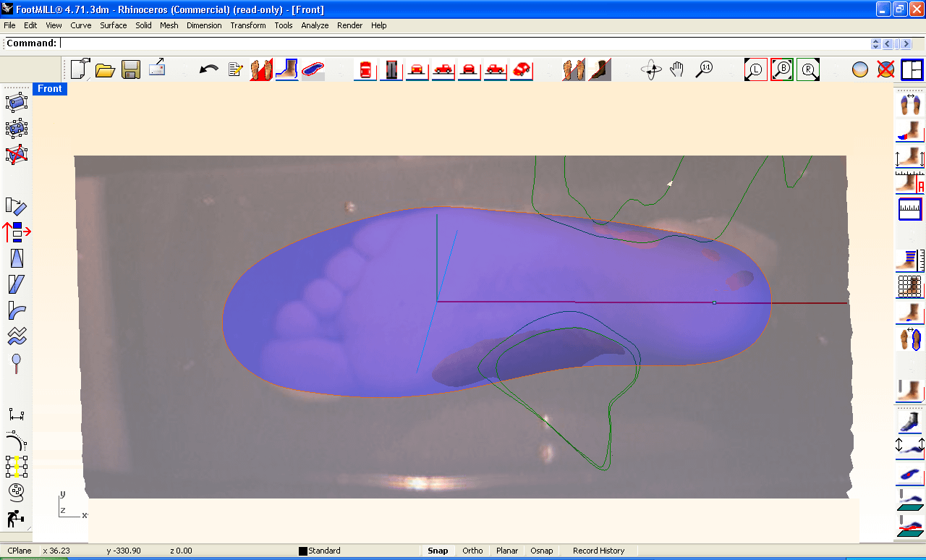Click the Zoom 1:1 magnifier icon
This screenshot has width=926, height=560.
(704, 69)
